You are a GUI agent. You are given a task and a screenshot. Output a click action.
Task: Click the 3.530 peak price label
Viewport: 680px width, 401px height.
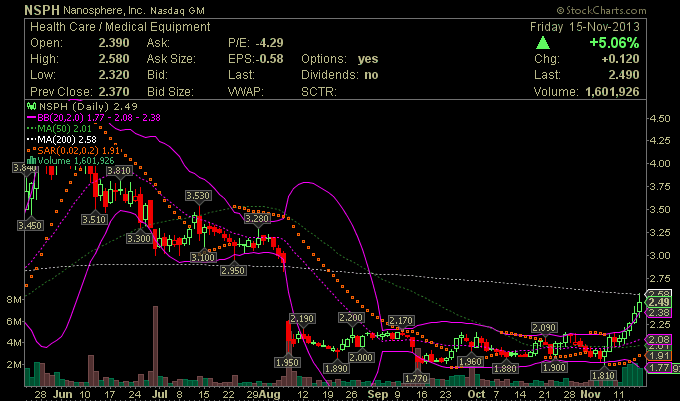point(198,196)
